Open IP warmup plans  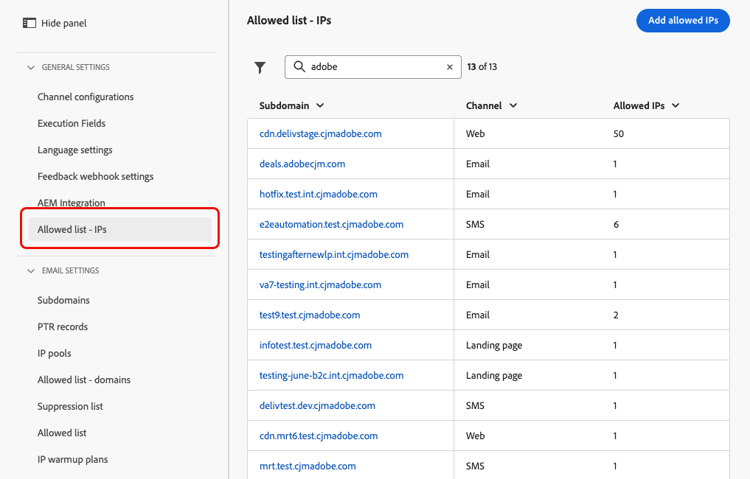click(x=73, y=459)
